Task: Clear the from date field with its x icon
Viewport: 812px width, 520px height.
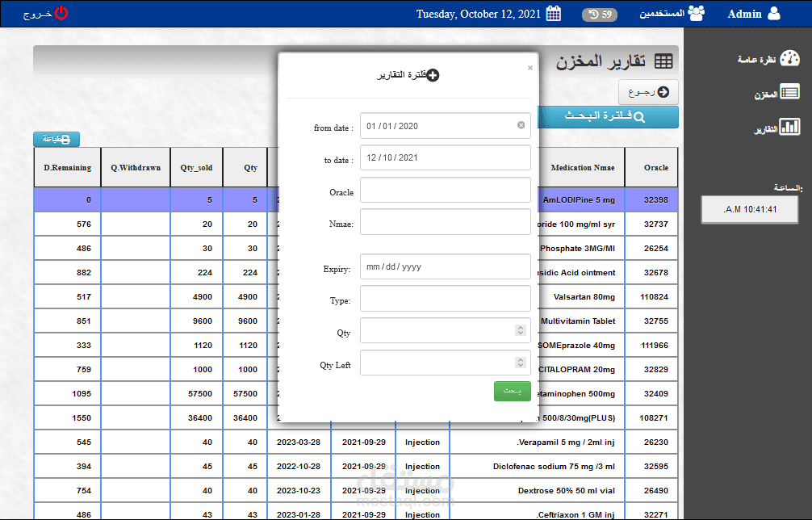Action: click(x=521, y=125)
